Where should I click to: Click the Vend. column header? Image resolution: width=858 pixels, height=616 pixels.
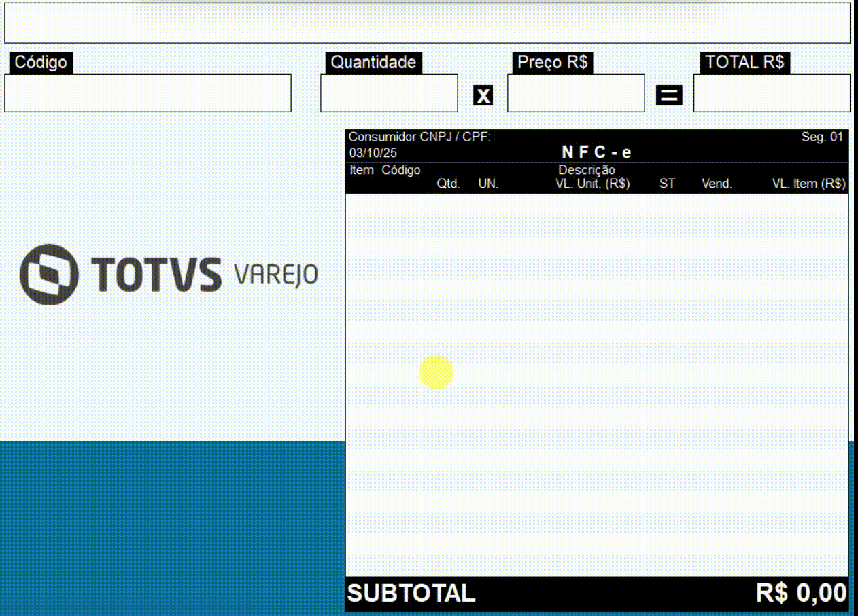point(717,184)
